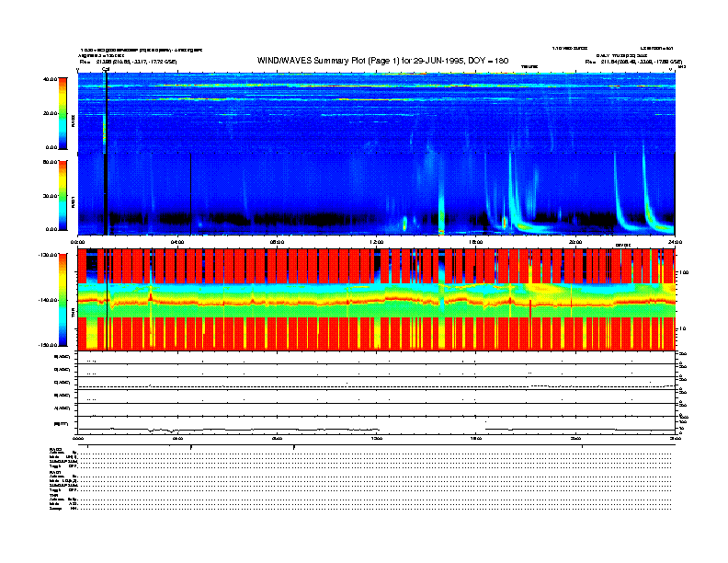Click the WIND/WAVES Summary Plot title
The height and width of the screenshot is (563, 728).
382,61
